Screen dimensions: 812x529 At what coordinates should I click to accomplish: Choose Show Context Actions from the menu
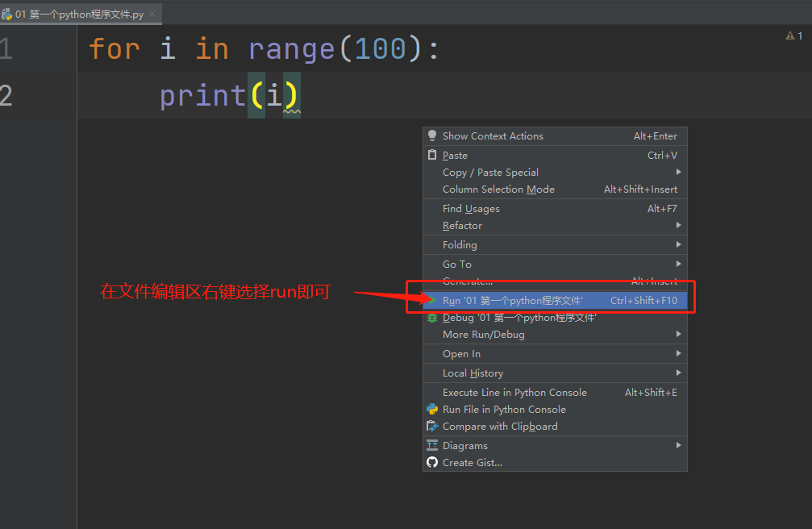555,135
